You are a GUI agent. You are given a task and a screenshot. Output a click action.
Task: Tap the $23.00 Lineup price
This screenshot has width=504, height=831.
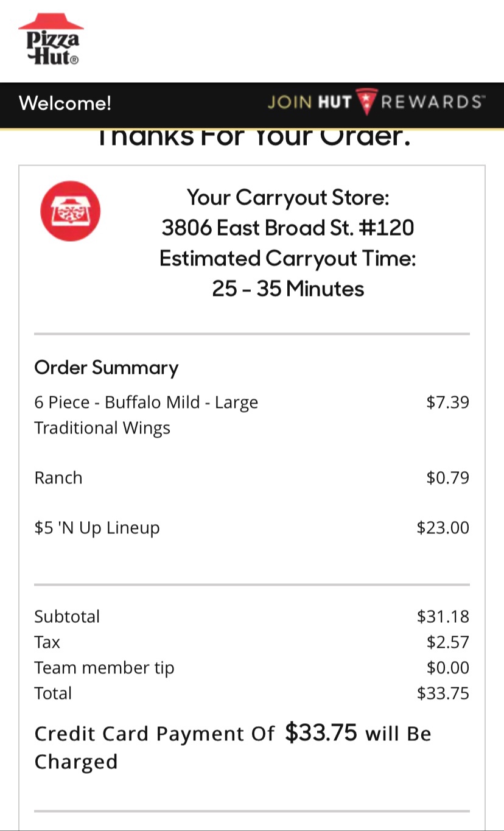click(443, 527)
